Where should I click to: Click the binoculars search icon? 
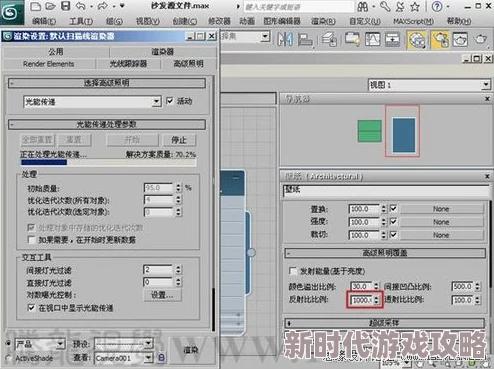[x=363, y=6]
